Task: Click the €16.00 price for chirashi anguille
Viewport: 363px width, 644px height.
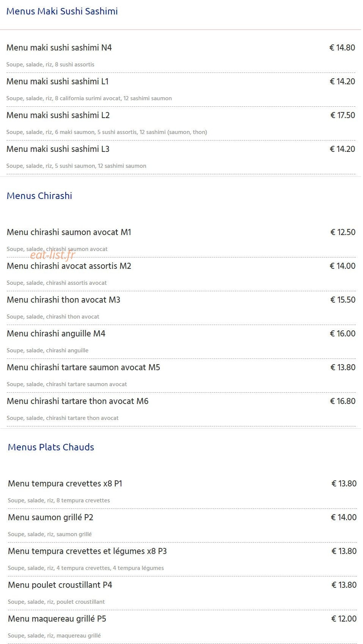Action: coord(343,334)
